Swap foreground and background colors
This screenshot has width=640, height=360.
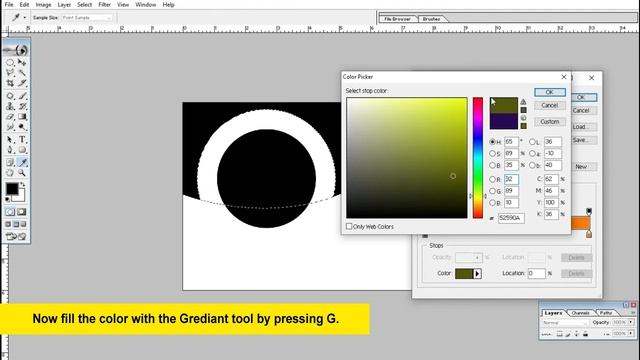coord(22,184)
